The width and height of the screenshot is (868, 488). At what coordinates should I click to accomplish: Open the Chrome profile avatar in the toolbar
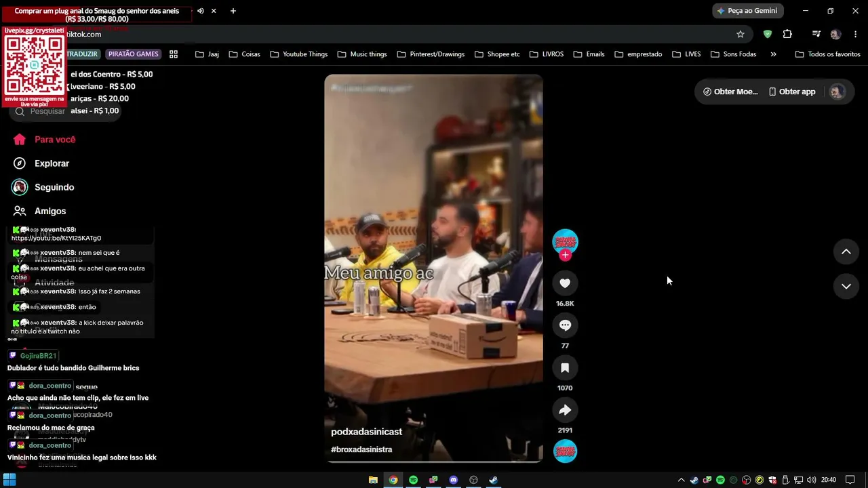[x=835, y=35]
